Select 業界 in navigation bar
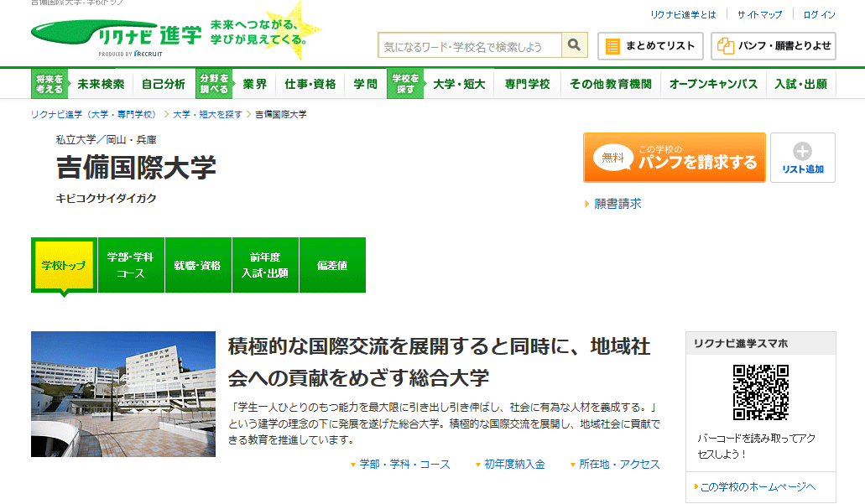 click(255, 84)
